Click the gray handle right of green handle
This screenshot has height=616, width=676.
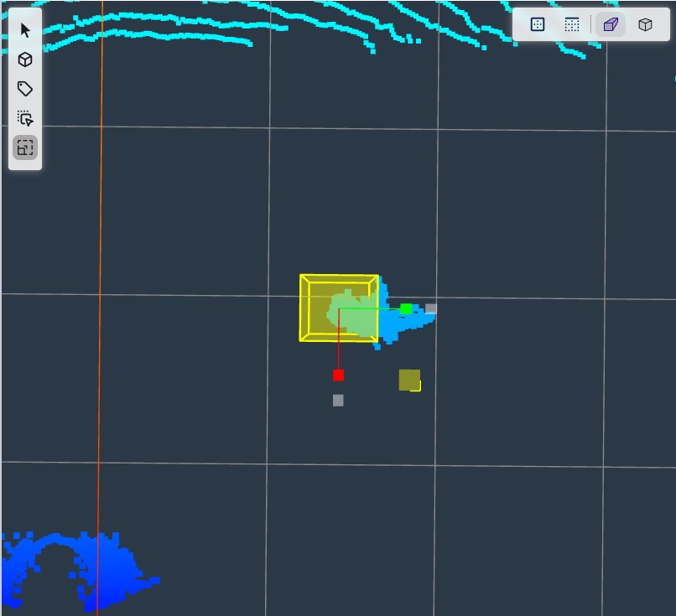tap(430, 308)
